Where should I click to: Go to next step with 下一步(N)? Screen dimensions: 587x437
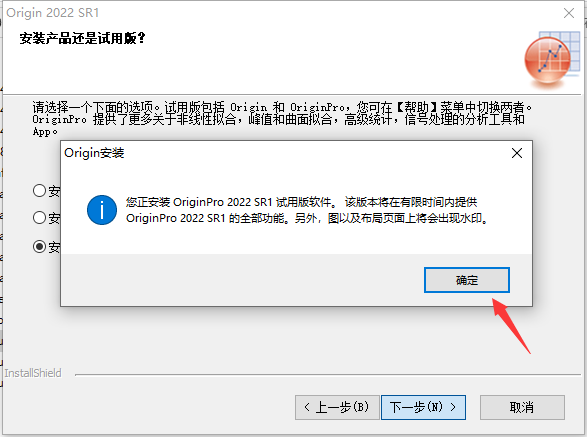click(x=423, y=407)
